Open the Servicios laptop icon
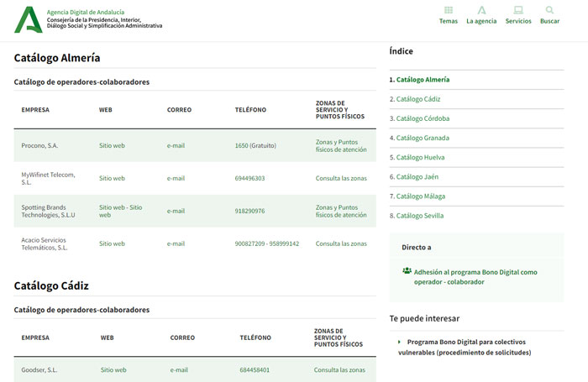 click(518, 11)
